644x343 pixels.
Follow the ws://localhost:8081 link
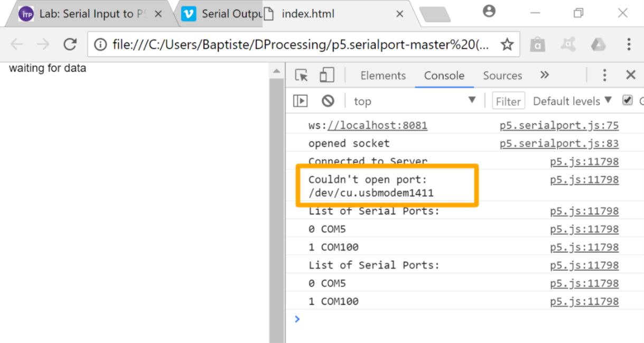pyautogui.click(x=377, y=126)
